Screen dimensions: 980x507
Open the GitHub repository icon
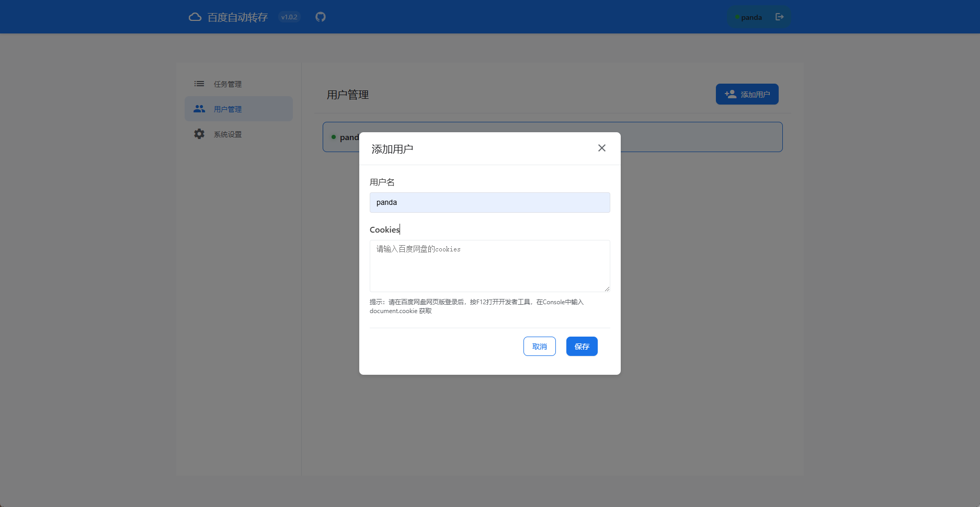321,17
